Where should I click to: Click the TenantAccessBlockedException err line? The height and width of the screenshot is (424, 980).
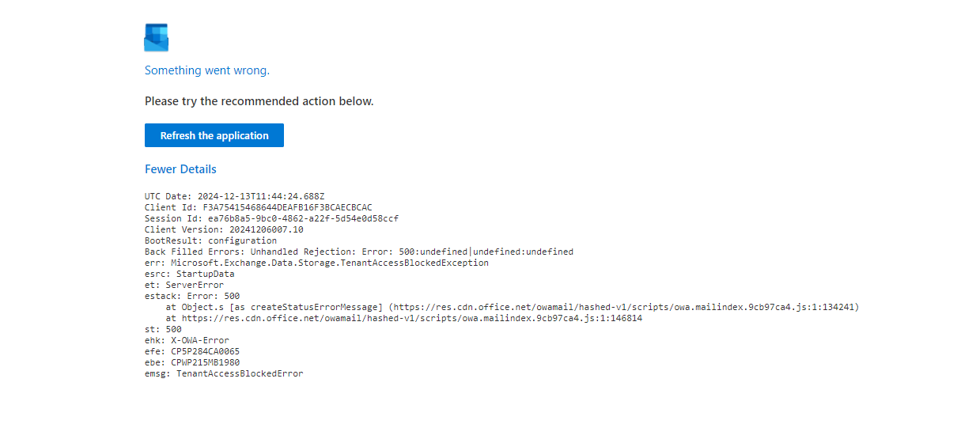316,263
